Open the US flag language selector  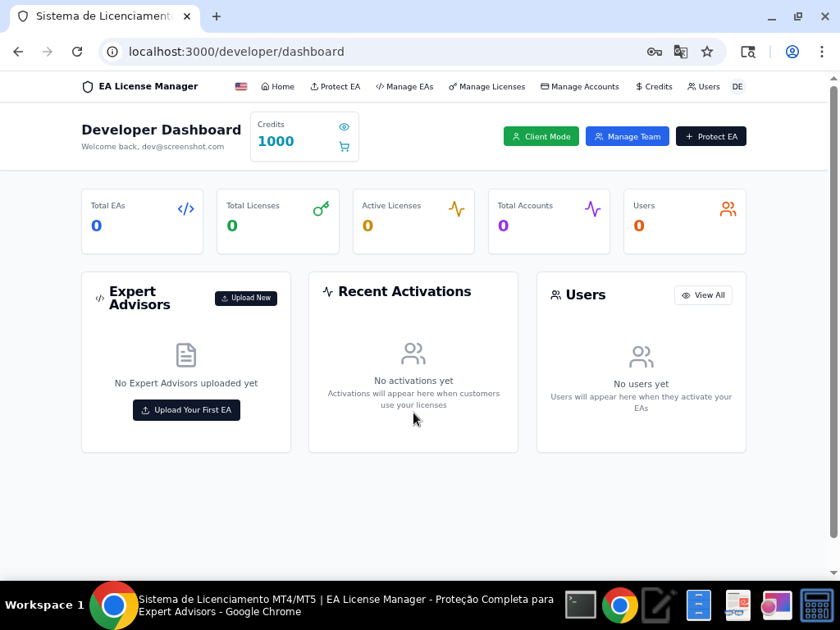240,85
